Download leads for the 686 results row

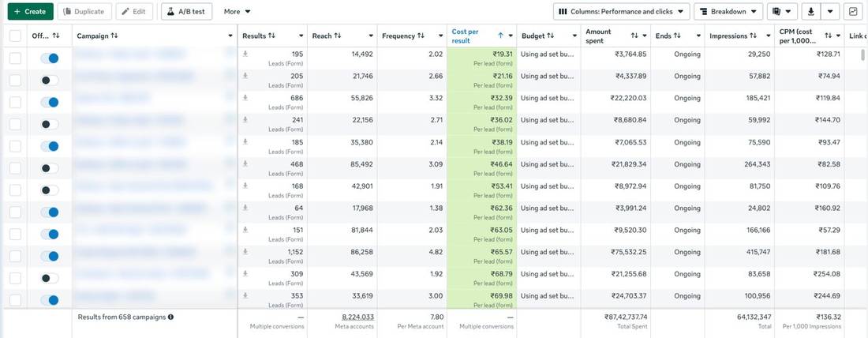coord(245,98)
